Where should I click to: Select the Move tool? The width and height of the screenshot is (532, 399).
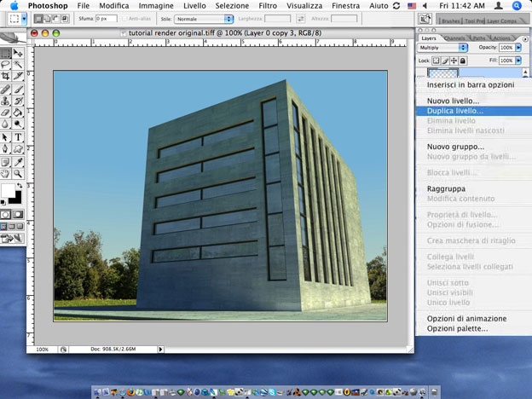coord(18,52)
